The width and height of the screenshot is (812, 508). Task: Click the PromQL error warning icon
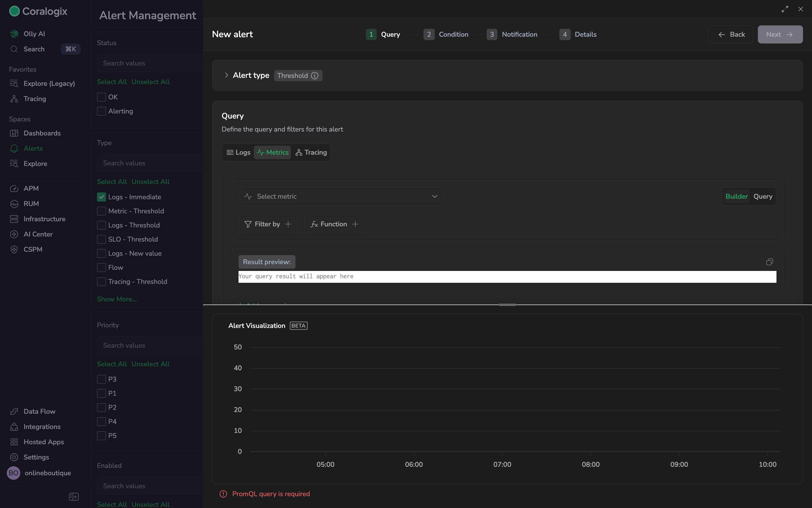(x=223, y=494)
